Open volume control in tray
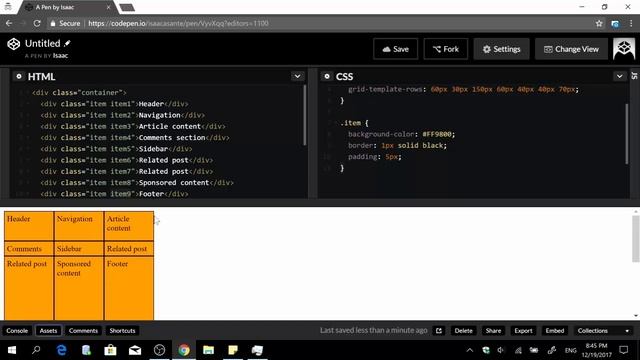 (501, 350)
